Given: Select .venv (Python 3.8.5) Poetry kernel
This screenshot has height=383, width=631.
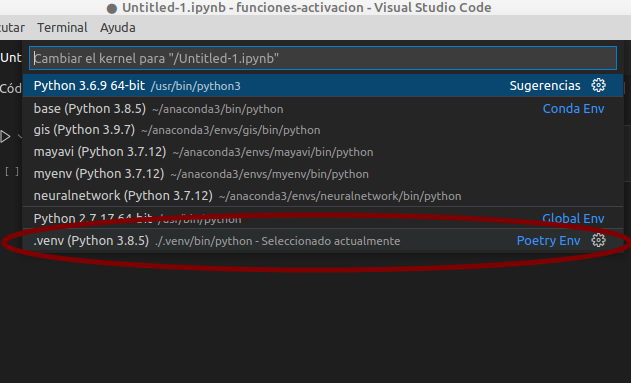Looking at the screenshot, I should [323, 241].
